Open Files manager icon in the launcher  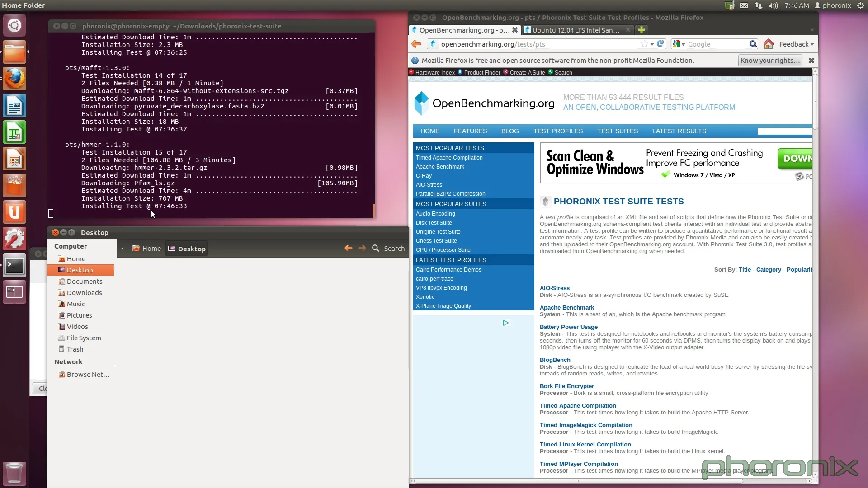click(x=14, y=52)
